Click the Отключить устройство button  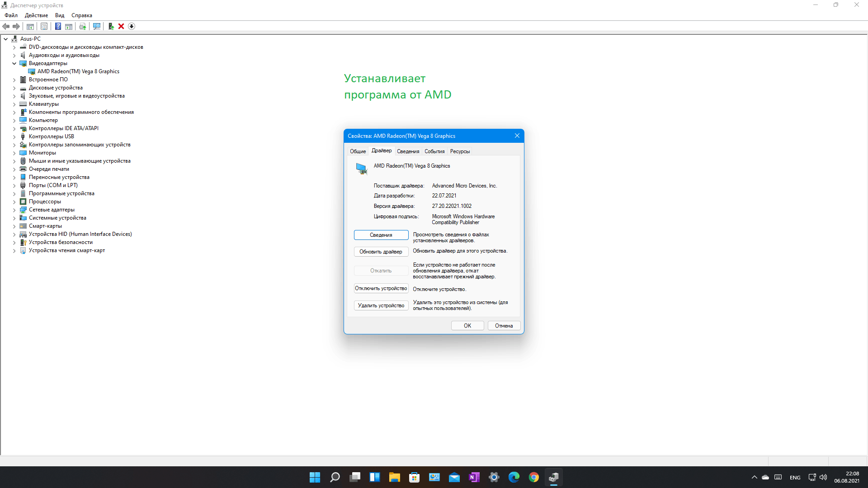click(x=381, y=288)
